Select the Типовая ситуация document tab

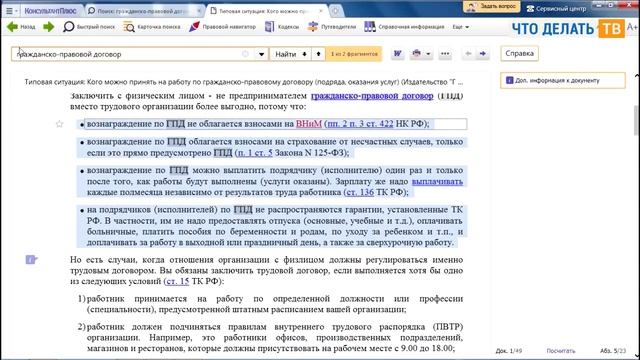click(263, 11)
